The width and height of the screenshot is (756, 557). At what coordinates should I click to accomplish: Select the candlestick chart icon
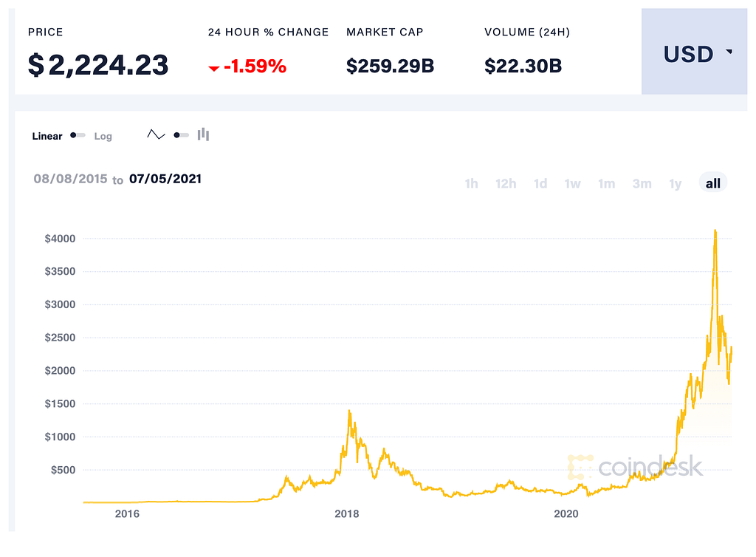click(x=203, y=134)
